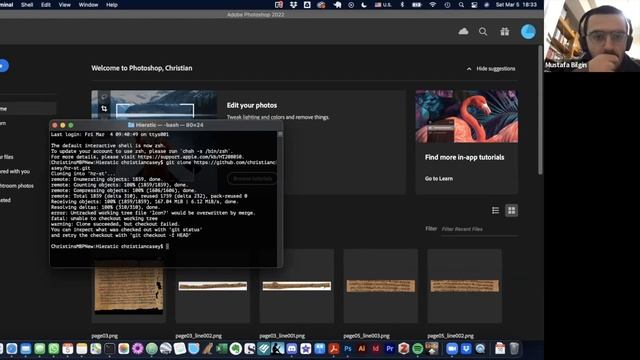The image size is (640, 360).
Task: Open the Shell menu
Action: 27,5
